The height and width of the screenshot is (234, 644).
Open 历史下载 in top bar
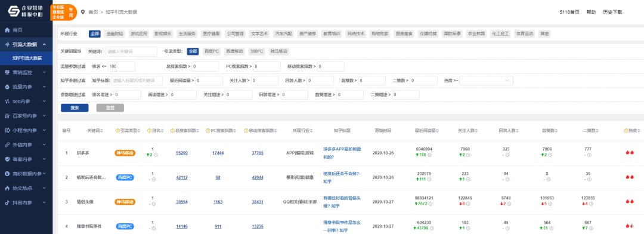coord(612,12)
